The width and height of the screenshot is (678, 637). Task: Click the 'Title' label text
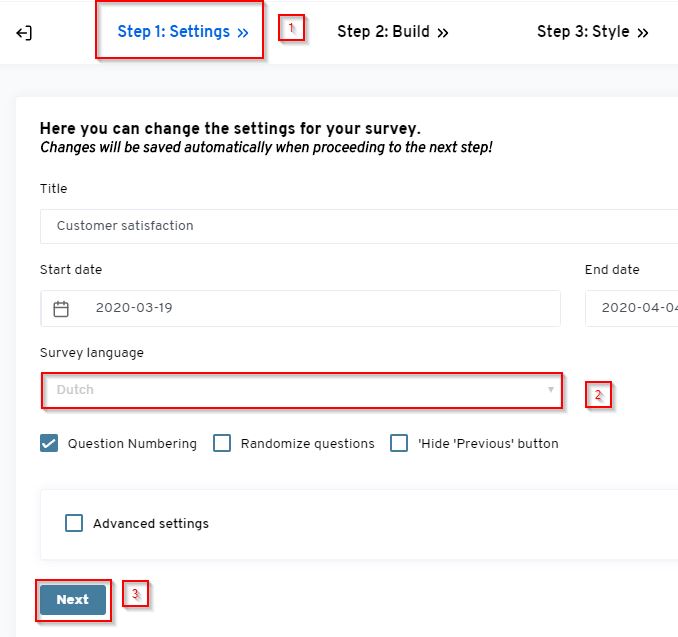54,189
